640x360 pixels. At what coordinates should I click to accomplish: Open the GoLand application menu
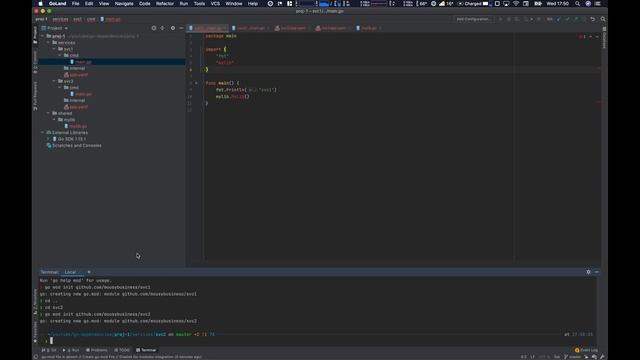coord(58,4)
